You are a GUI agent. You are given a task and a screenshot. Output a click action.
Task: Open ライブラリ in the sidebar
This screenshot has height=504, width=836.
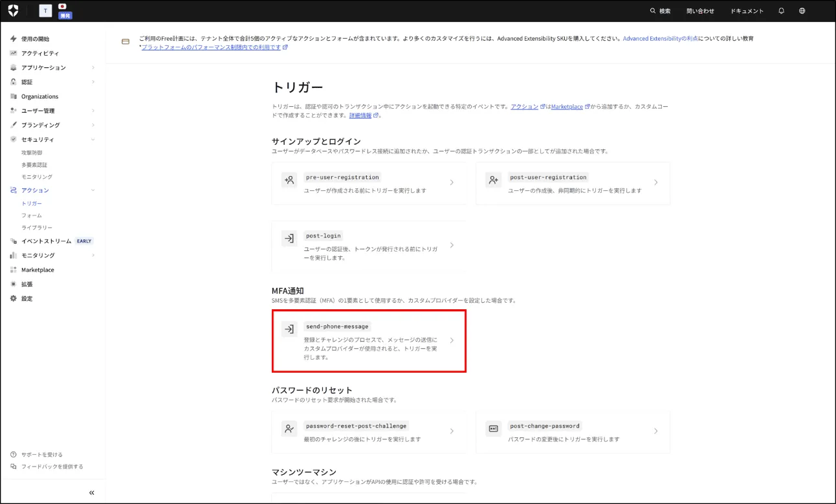point(37,228)
